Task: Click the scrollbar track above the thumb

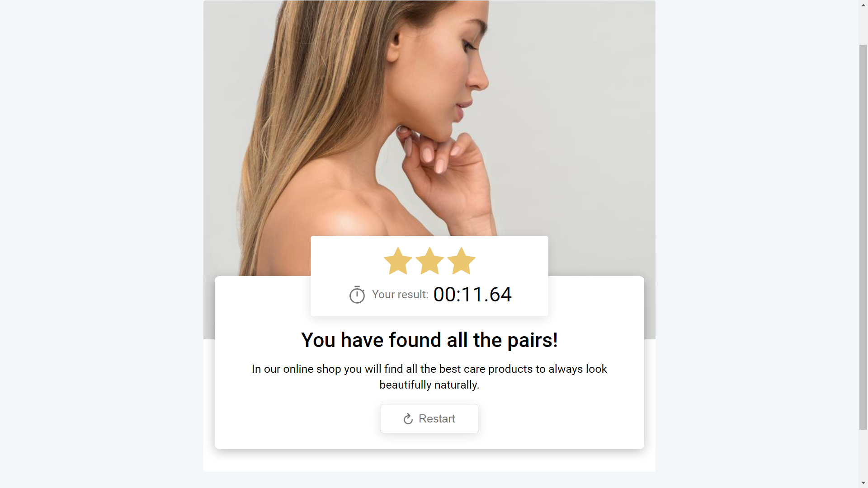Action: coord(863,27)
